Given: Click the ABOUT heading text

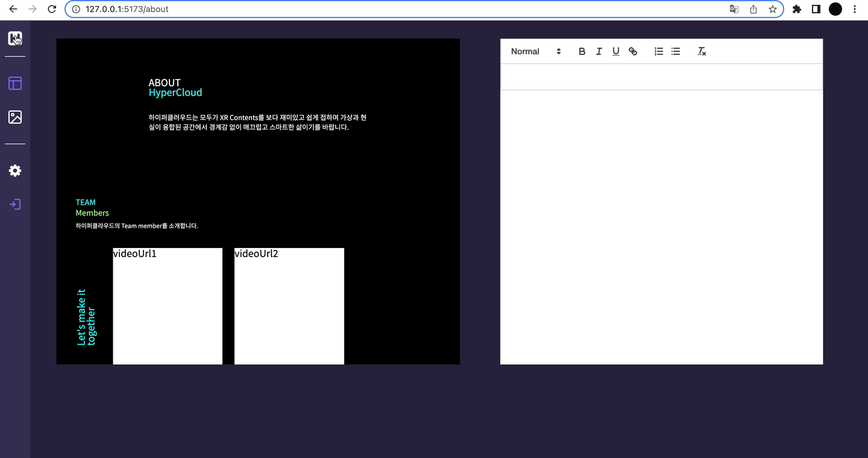Looking at the screenshot, I should pos(165,83).
